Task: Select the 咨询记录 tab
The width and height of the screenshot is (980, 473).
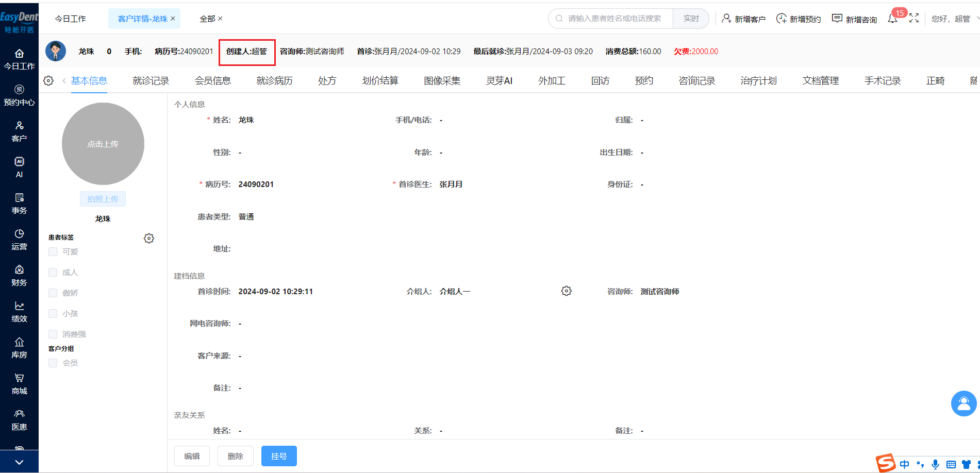Action: (696, 81)
